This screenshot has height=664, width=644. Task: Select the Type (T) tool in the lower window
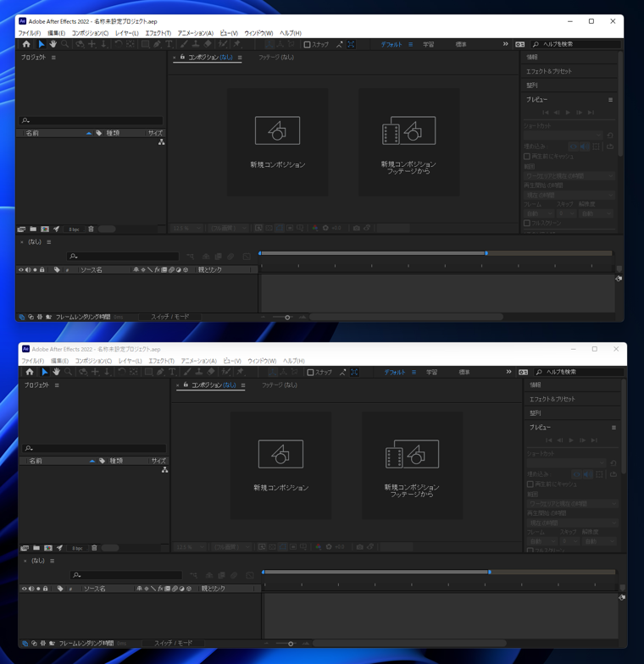(x=172, y=372)
